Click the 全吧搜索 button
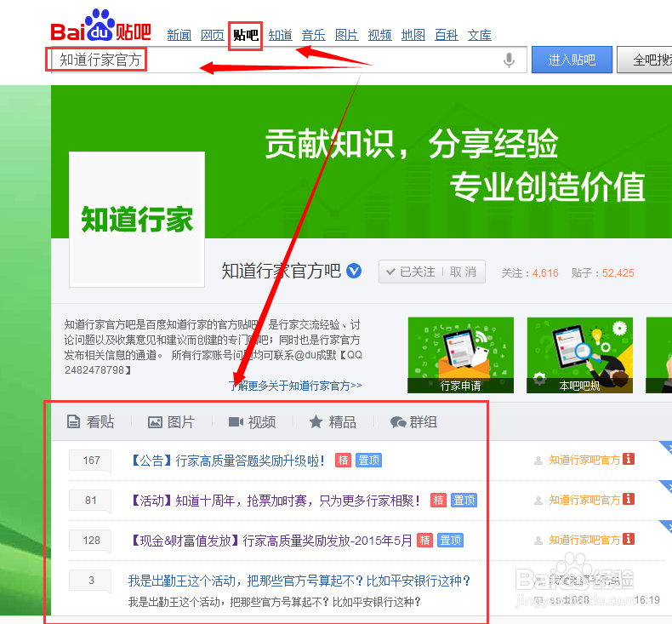Image resolution: width=672 pixels, height=624 pixels. 645,60
